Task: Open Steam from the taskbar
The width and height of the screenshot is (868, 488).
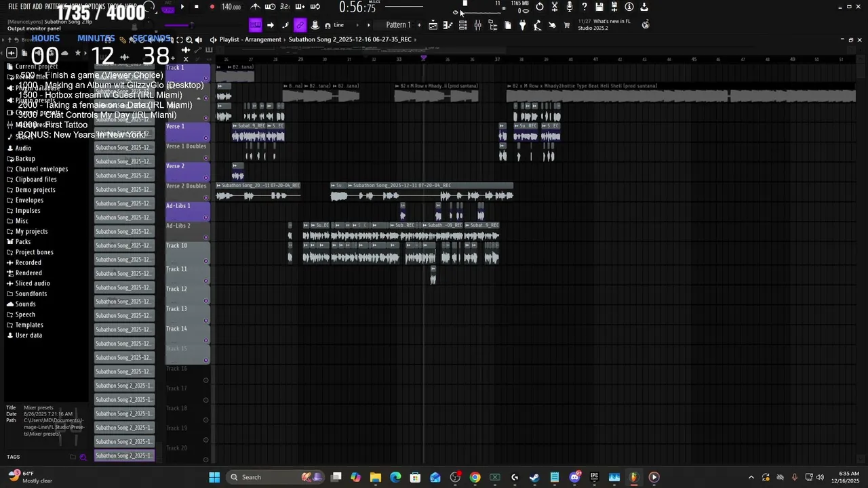Action: 534,477
